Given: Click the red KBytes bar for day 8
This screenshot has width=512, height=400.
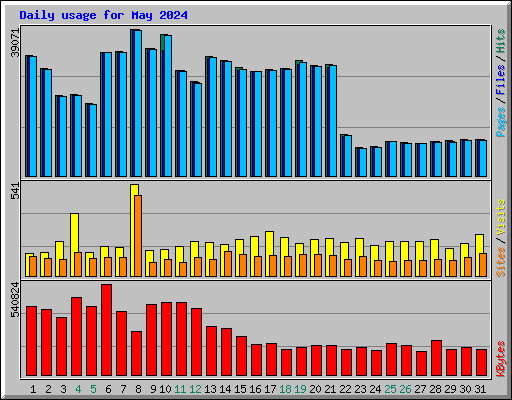Looking at the screenshot, I should (136, 354).
